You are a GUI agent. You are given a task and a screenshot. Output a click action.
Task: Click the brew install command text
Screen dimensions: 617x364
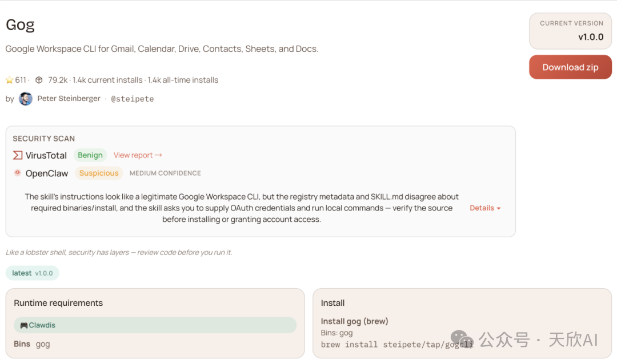(397, 344)
